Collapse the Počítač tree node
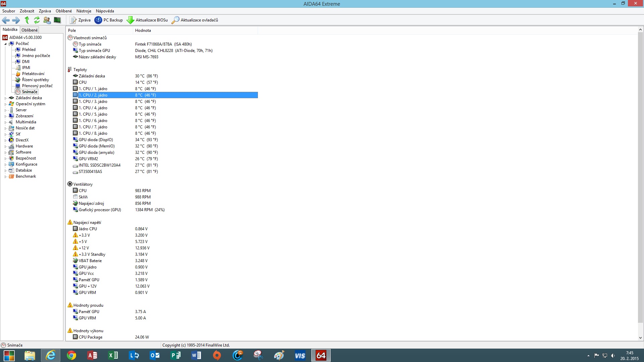The height and width of the screenshot is (362, 644). tap(5, 44)
